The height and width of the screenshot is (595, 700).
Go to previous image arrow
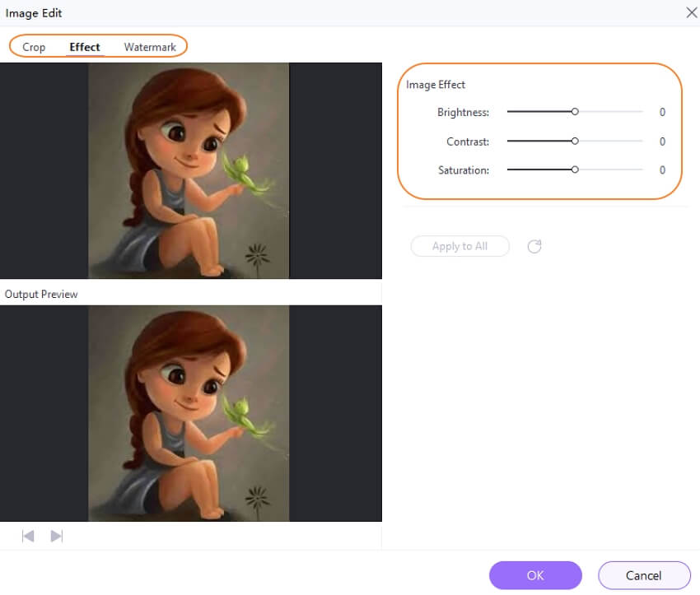[x=28, y=536]
